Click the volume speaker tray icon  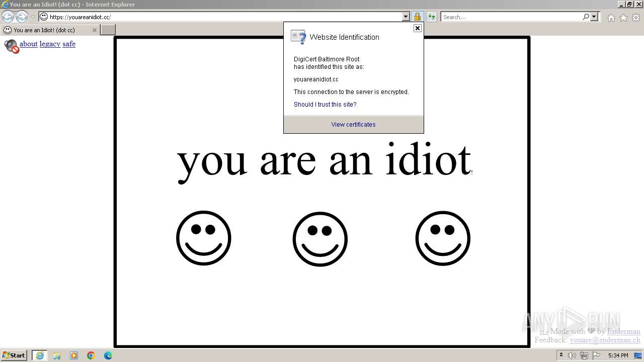pos(572,355)
